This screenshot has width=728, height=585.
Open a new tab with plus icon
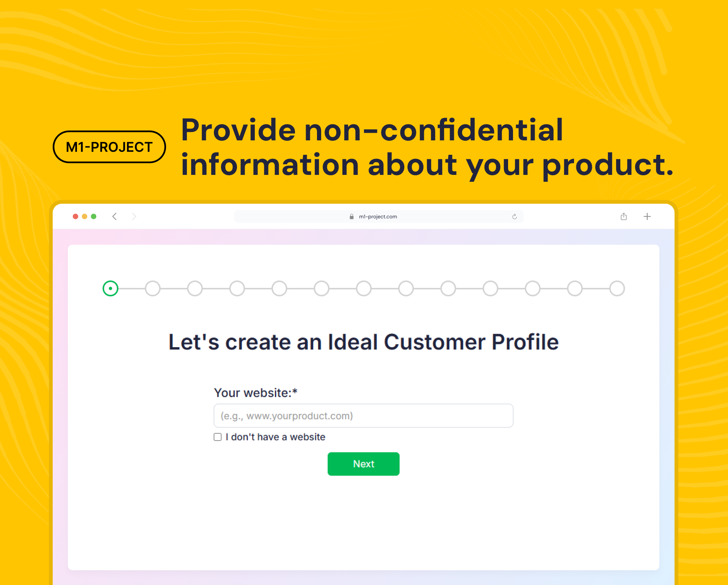[x=647, y=217]
